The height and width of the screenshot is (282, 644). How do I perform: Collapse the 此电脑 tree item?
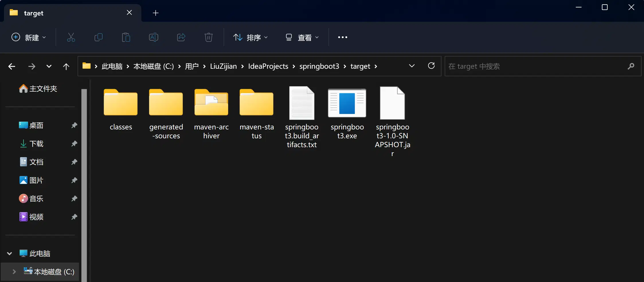9,253
